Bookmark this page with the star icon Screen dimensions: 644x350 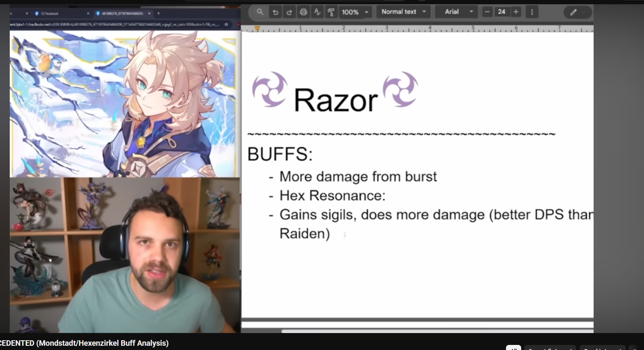click(x=226, y=25)
